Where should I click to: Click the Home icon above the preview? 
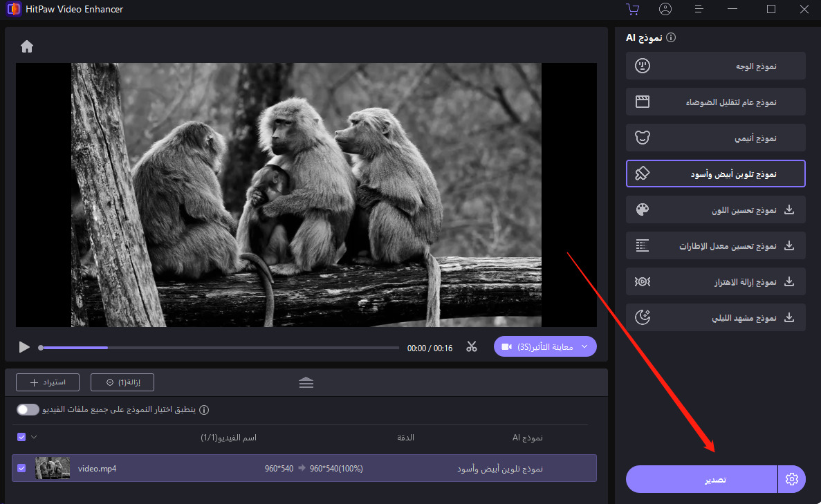coord(27,46)
